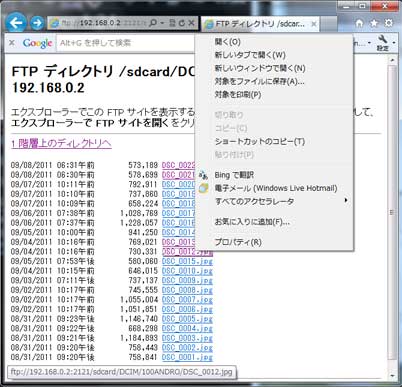Select 対象をファイルに保存(A)... menu entry

(259, 81)
